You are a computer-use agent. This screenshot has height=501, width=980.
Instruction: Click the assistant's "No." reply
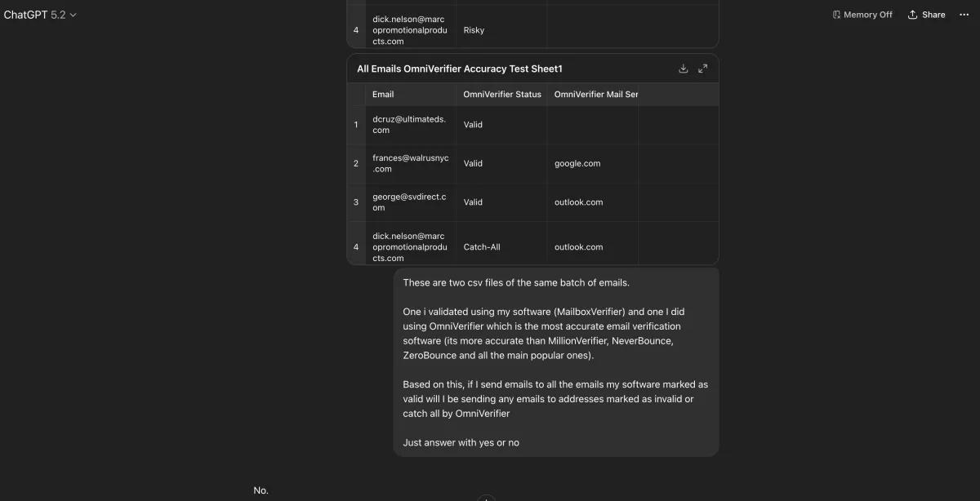[261, 490]
